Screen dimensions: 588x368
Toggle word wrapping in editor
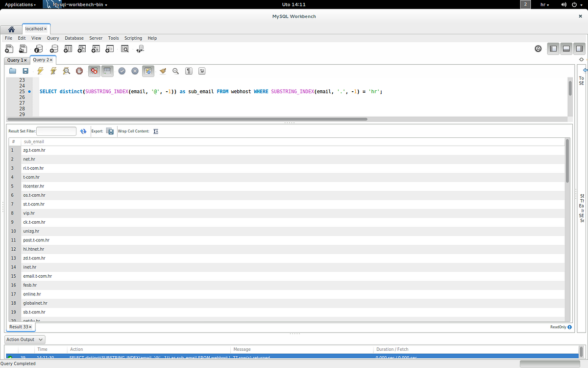pyautogui.click(x=202, y=71)
